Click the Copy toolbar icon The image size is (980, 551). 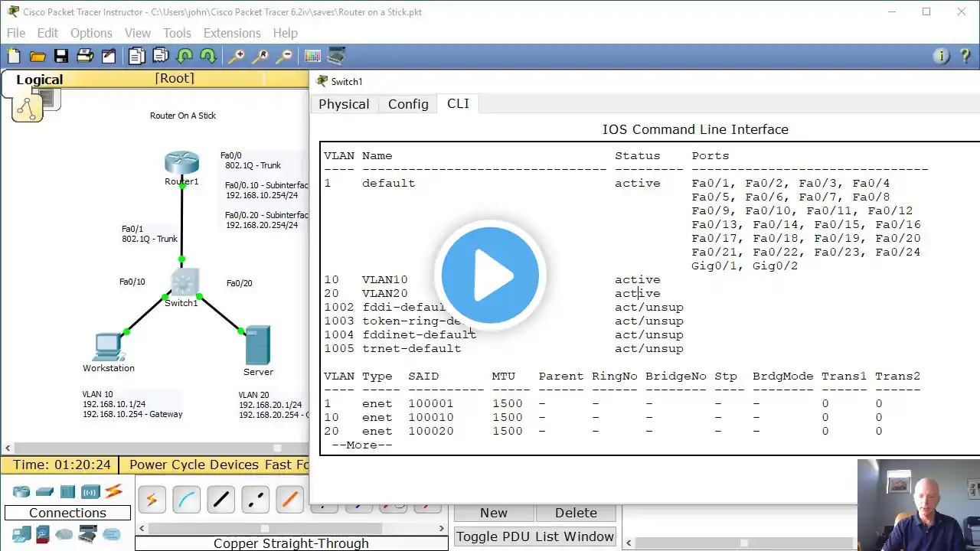137,56
